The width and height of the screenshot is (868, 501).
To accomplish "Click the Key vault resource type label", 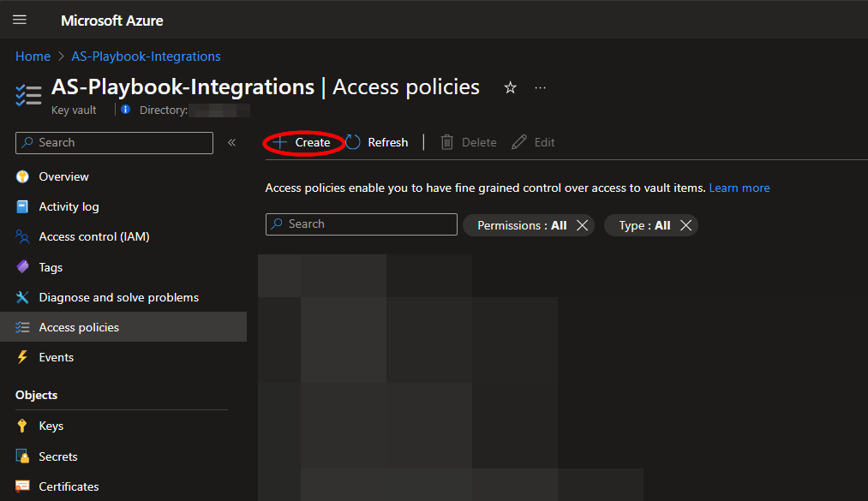I will click(74, 110).
